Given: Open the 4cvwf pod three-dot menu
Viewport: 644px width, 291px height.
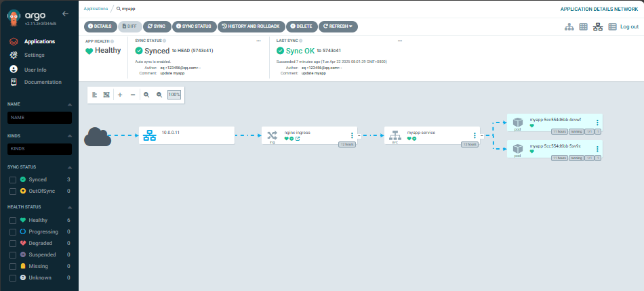Looking at the screenshot, I should 597,122.
